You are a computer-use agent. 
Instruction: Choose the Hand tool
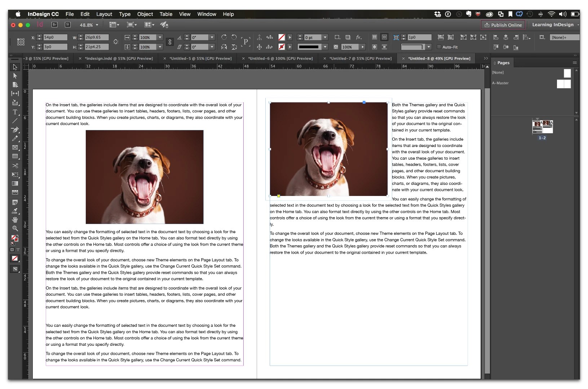[15, 219]
